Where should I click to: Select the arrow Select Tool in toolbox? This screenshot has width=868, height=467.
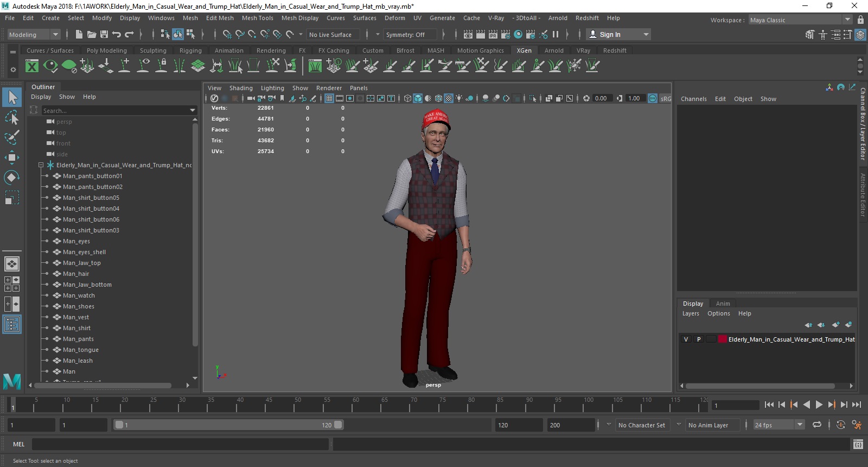click(12, 98)
